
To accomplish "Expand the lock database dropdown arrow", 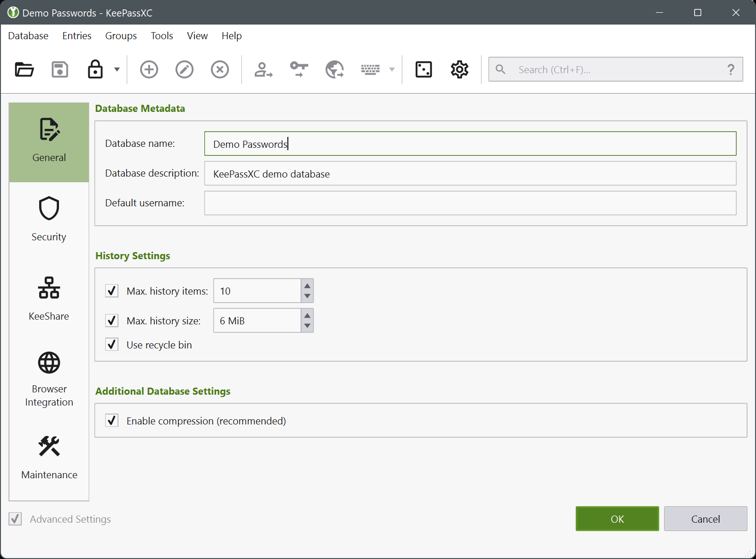I will point(117,69).
